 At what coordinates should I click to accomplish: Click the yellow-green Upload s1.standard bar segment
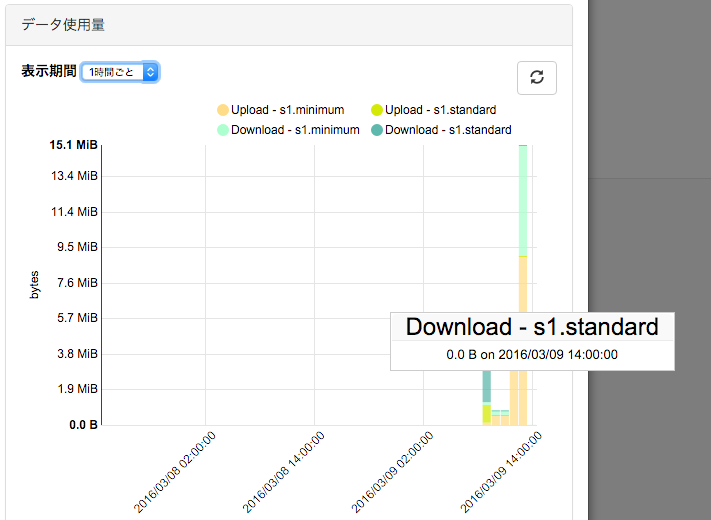(487, 413)
